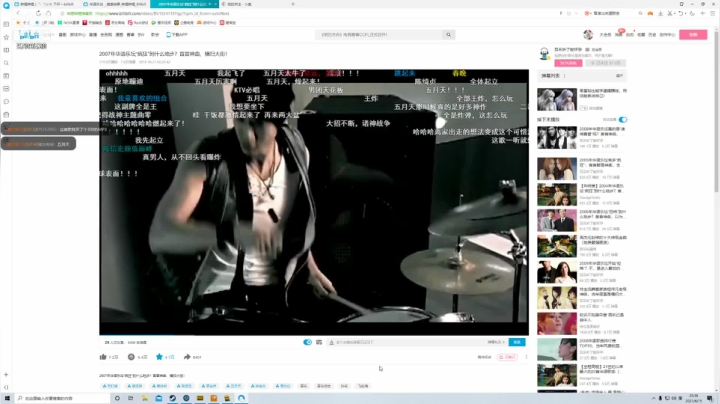
Task: Click the bilibili header search input
Action: tap(379, 34)
